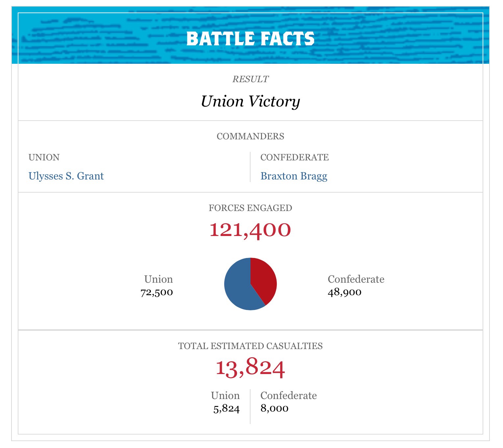Click the Confederate label right of pie chart
The width and height of the screenshot is (503, 448).
coord(356,279)
